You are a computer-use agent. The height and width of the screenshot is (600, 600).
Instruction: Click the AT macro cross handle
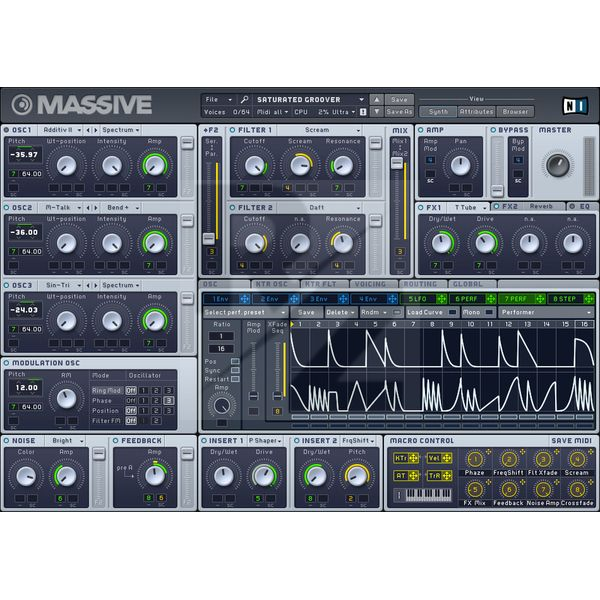[413, 476]
